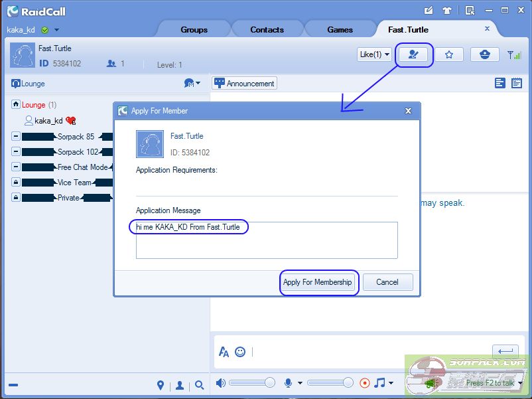Click the member count icon in group header
This screenshot has height=399, width=532.
(111, 64)
